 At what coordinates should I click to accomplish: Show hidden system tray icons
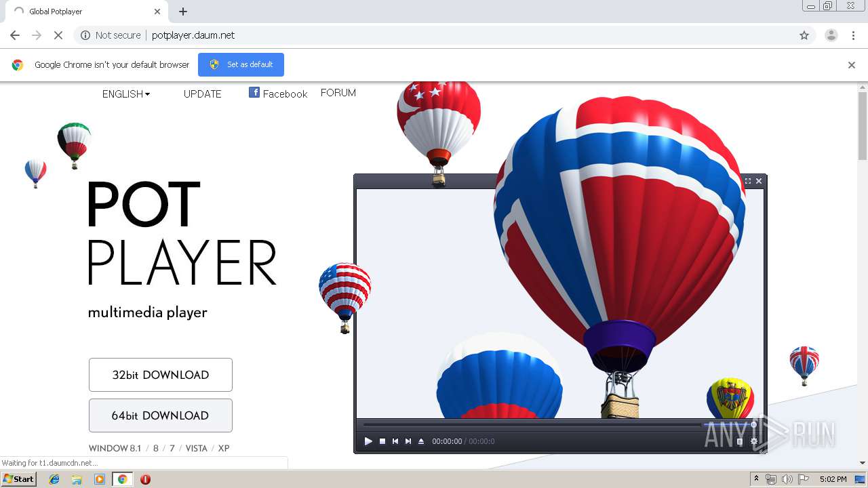pyautogui.click(x=756, y=479)
